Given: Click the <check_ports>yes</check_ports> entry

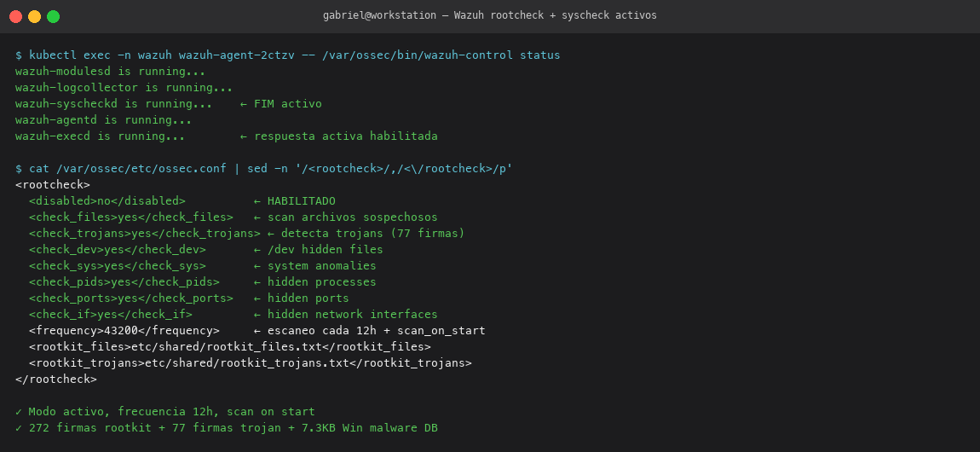Looking at the screenshot, I should pos(131,298).
